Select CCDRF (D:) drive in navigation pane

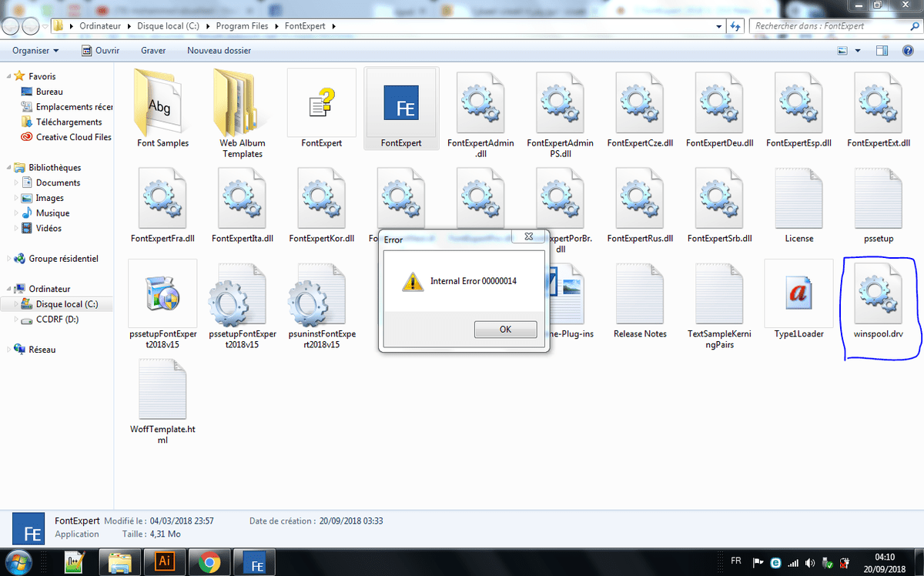click(57, 319)
